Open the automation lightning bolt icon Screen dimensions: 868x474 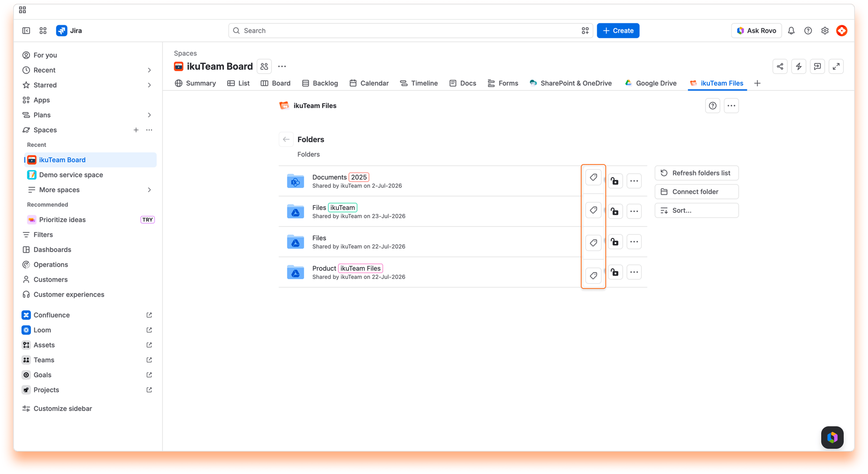799,66
